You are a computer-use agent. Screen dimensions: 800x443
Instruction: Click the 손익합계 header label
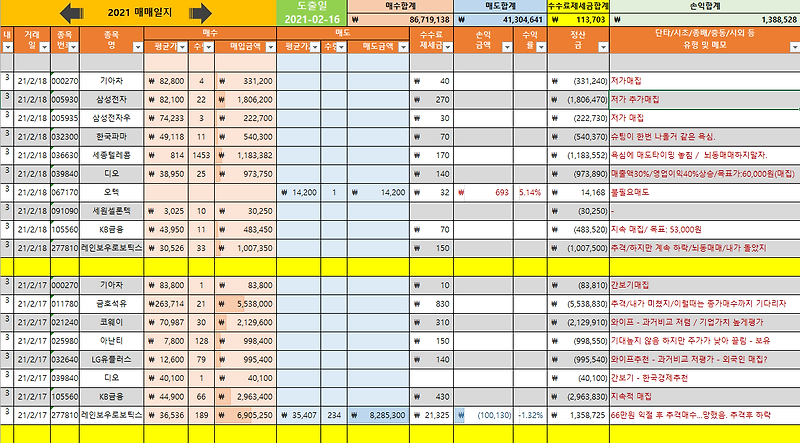point(705,6)
